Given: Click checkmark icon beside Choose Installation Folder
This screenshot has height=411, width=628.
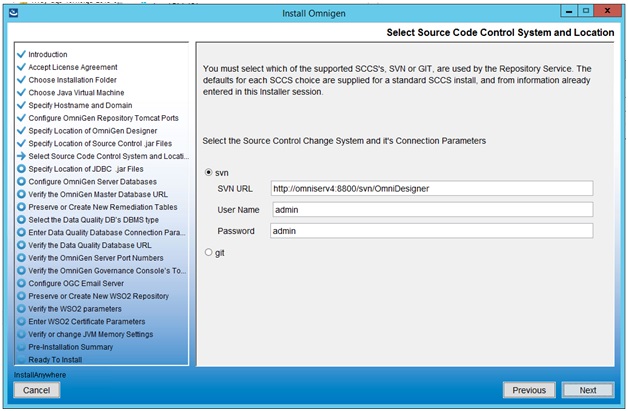Looking at the screenshot, I should click(x=22, y=80).
